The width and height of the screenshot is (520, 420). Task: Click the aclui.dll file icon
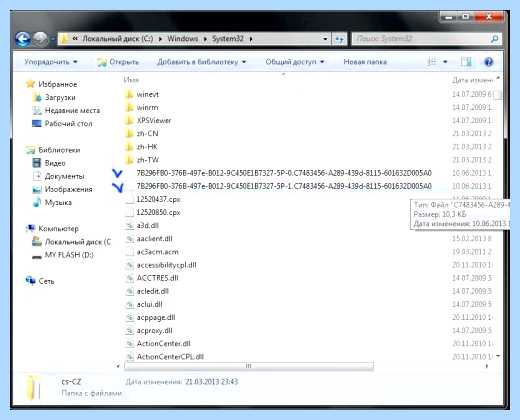point(129,304)
